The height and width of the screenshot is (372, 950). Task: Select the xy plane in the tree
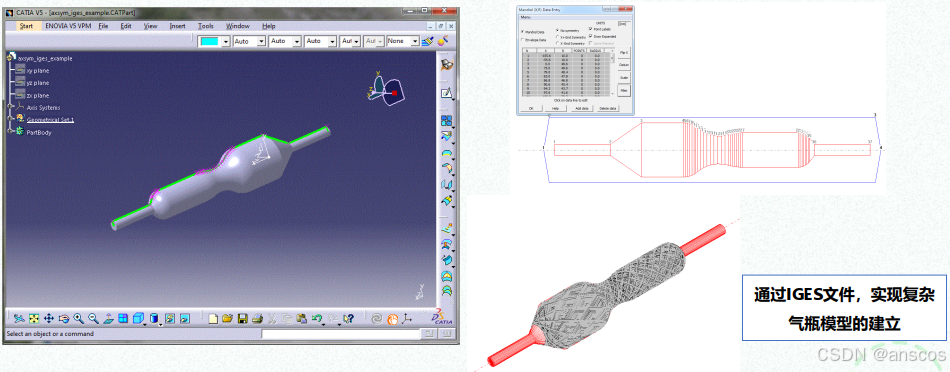pos(38,71)
